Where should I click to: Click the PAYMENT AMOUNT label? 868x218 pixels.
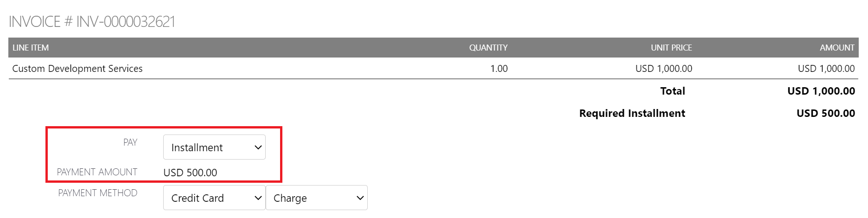[x=97, y=172]
